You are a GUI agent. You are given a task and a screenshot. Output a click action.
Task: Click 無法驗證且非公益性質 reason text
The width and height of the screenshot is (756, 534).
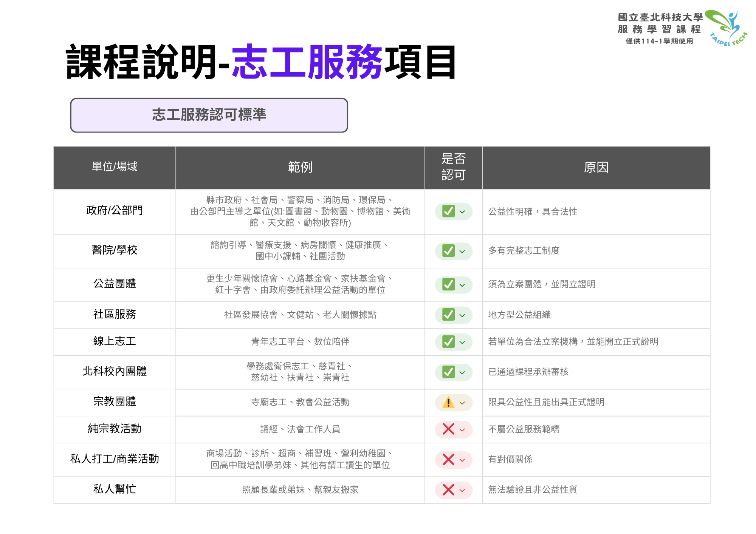[x=533, y=490]
